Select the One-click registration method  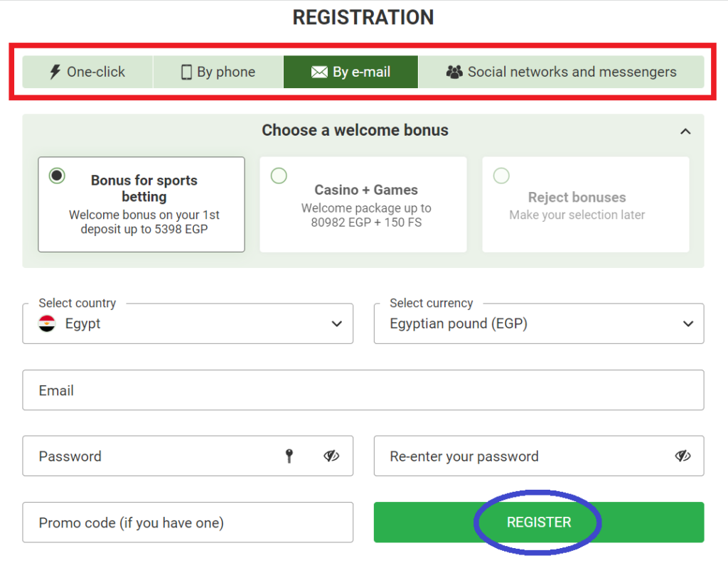[87, 72]
